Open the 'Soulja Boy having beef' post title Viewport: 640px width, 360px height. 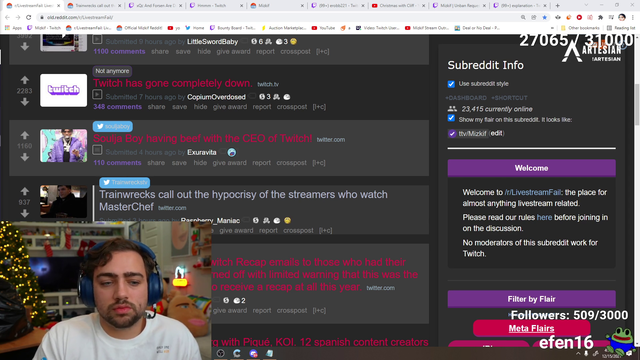pos(203,139)
